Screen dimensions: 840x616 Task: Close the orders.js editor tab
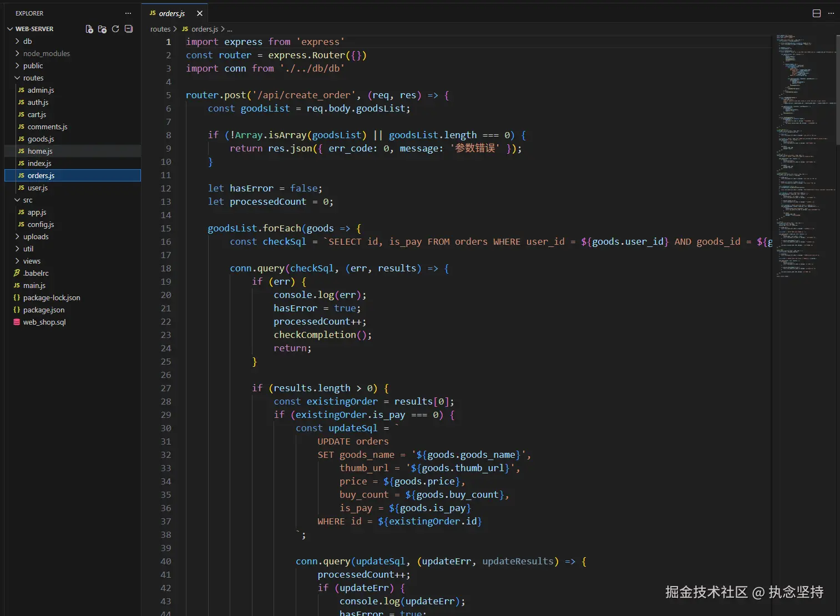tap(200, 13)
